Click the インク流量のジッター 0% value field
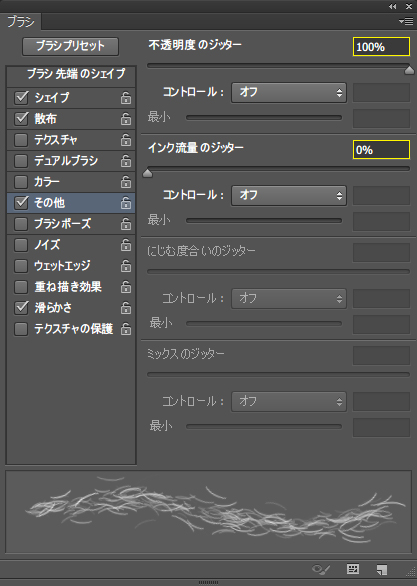This screenshot has height=586, width=417. [381, 150]
